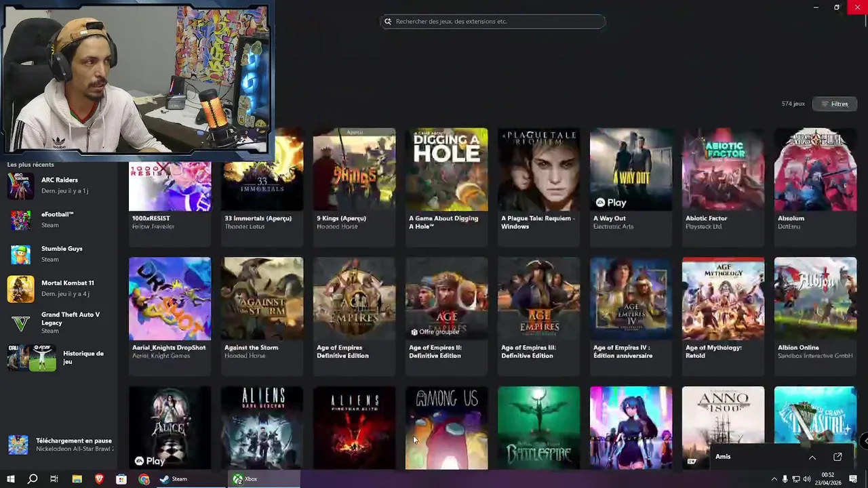Screen dimensions: 868x488
Task: Open Historique de jeu
Action: pos(59,358)
